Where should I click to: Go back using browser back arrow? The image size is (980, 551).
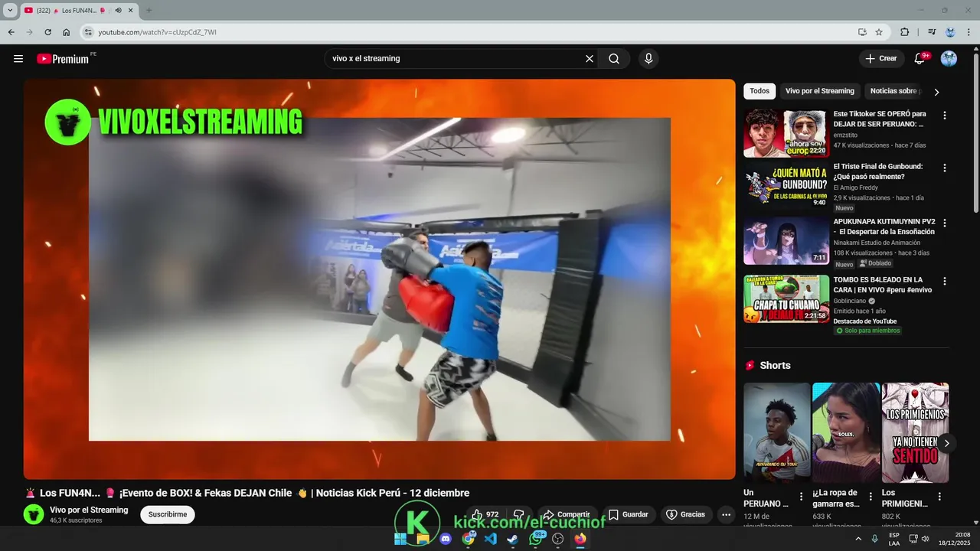pos(11,32)
